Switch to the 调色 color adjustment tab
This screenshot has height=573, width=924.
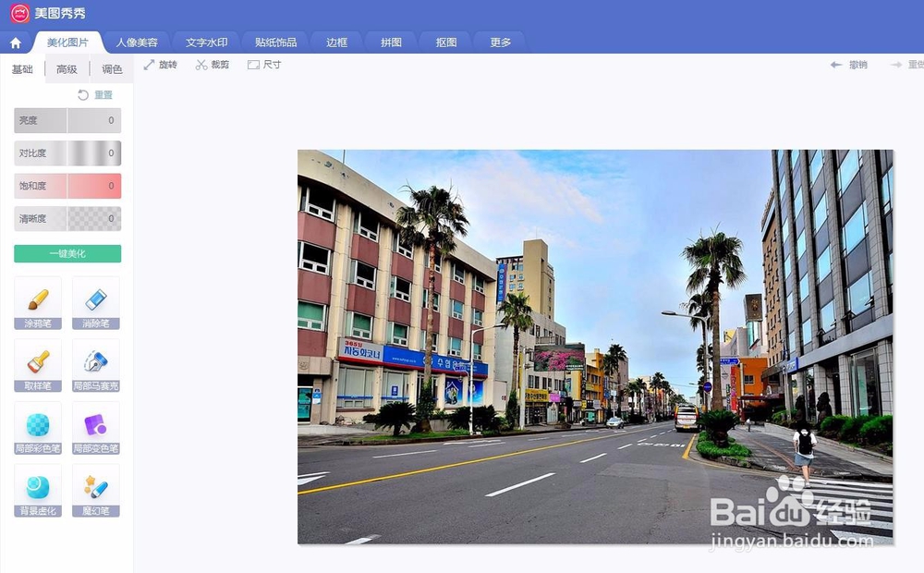click(x=111, y=68)
